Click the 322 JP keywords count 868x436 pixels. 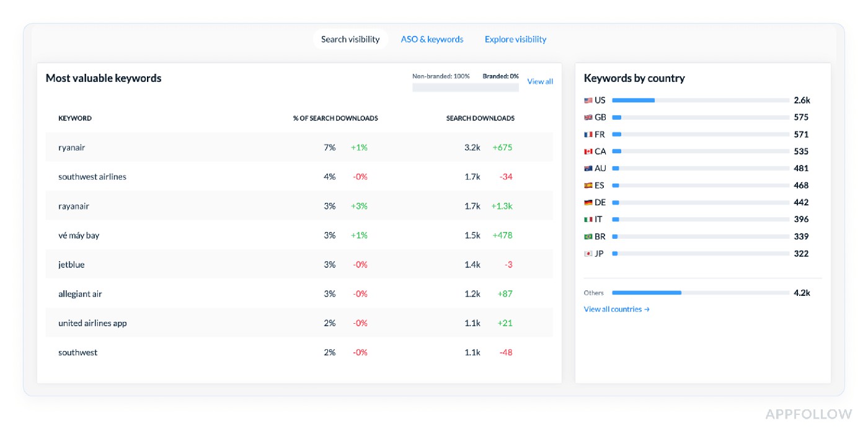tap(801, 253)
